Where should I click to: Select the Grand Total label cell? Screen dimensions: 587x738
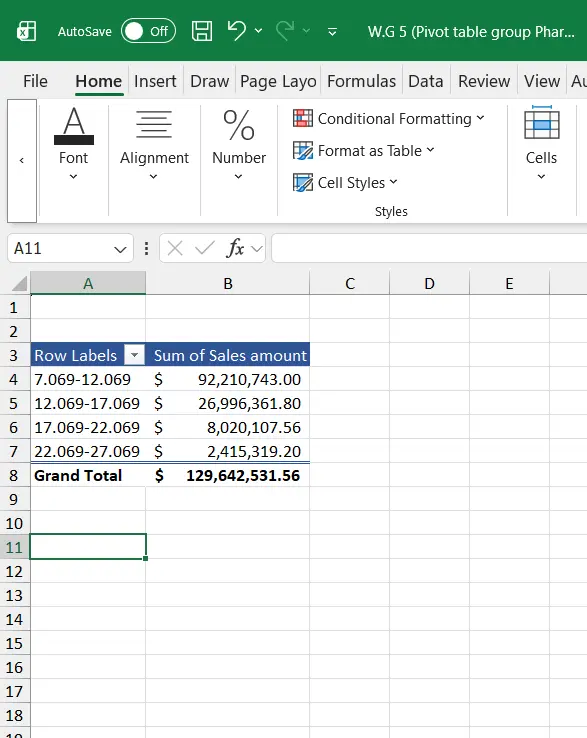88,475
